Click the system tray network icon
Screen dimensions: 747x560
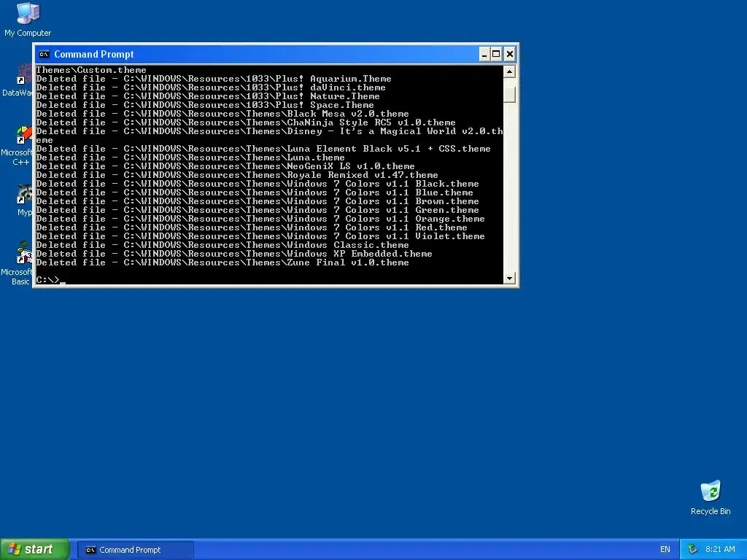693,550
